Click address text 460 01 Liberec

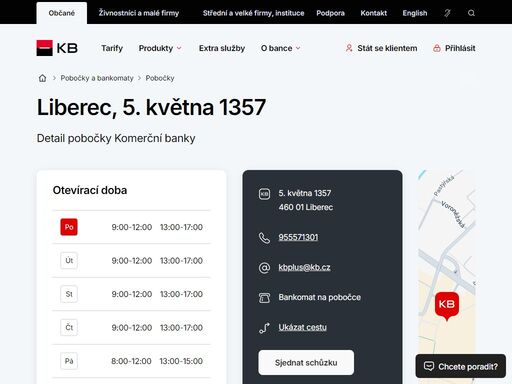pos(306,207)
